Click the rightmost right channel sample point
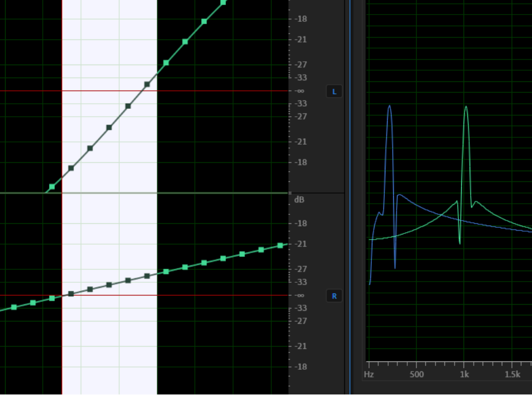The image size is (532, 395). pos(280,246)
